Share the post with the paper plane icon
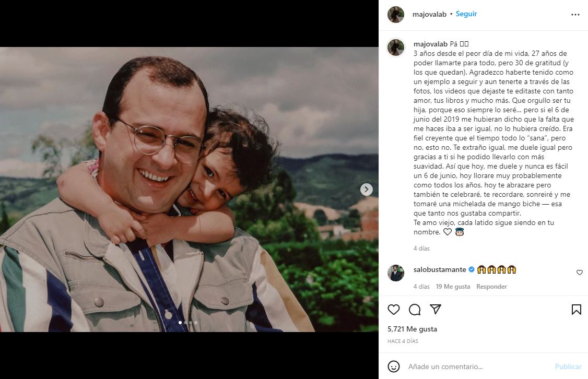 pos(436,310)
